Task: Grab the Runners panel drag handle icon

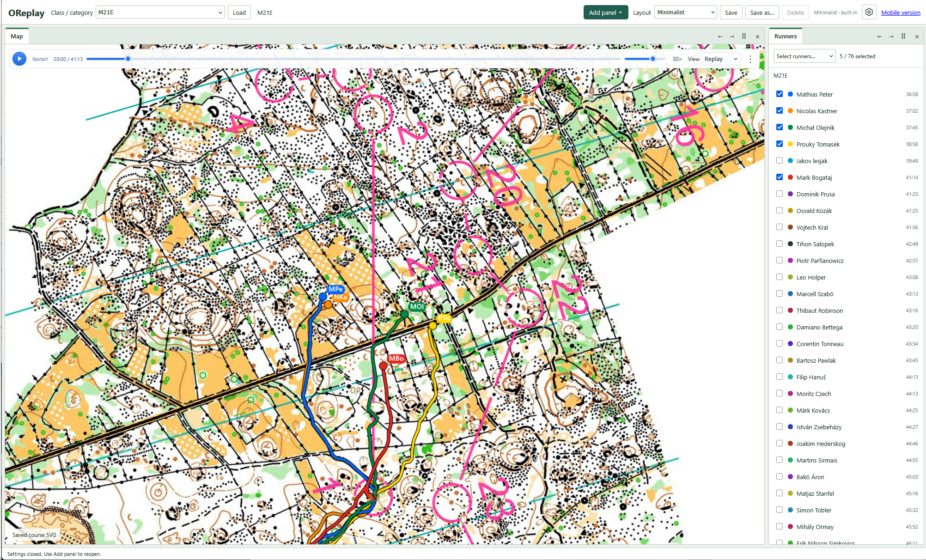Action: (903, 36)
